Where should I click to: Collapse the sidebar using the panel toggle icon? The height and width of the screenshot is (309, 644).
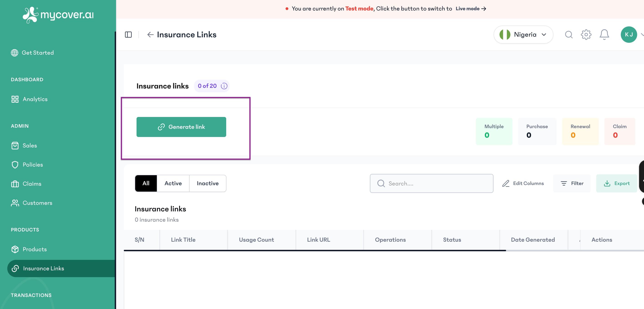128,35
